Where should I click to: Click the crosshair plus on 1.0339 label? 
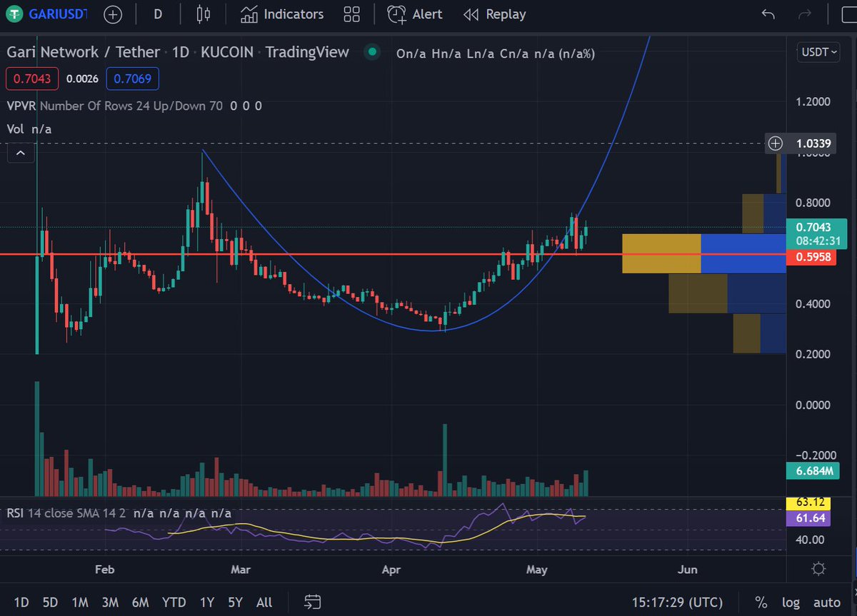click(x=775, y=143)
